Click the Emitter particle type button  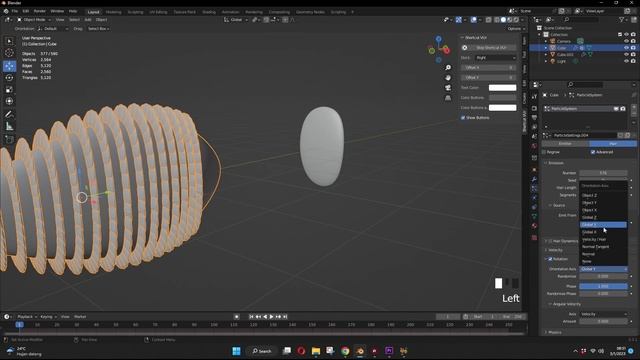(565, 144)
